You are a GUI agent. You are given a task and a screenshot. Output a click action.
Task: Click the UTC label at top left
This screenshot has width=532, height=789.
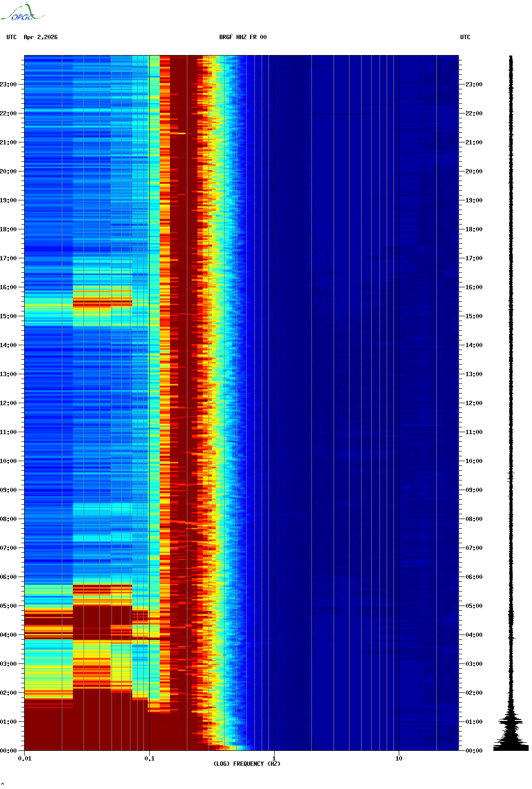pos(12,37)
